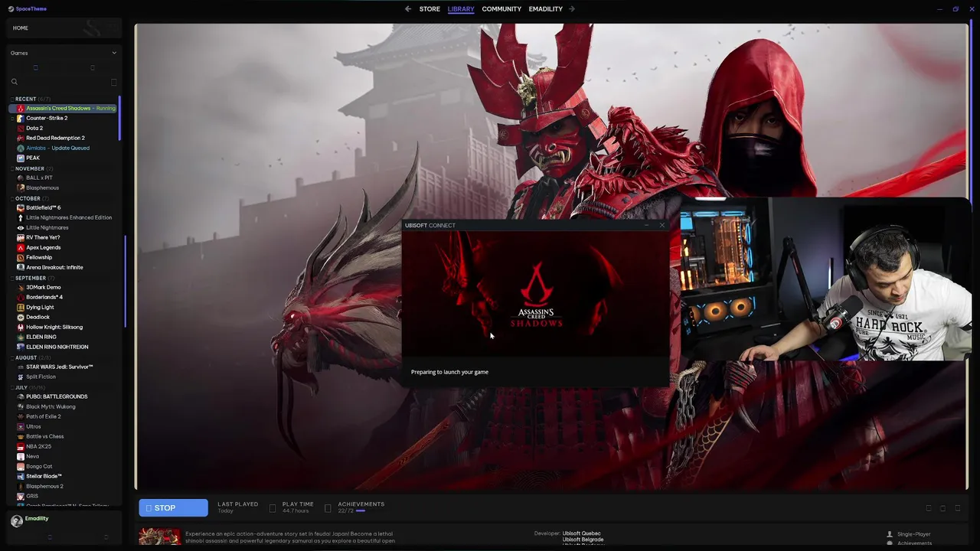Click the Ubisoft Connect splash image
This screenshot has width=980, height=551.
[536, 294]
